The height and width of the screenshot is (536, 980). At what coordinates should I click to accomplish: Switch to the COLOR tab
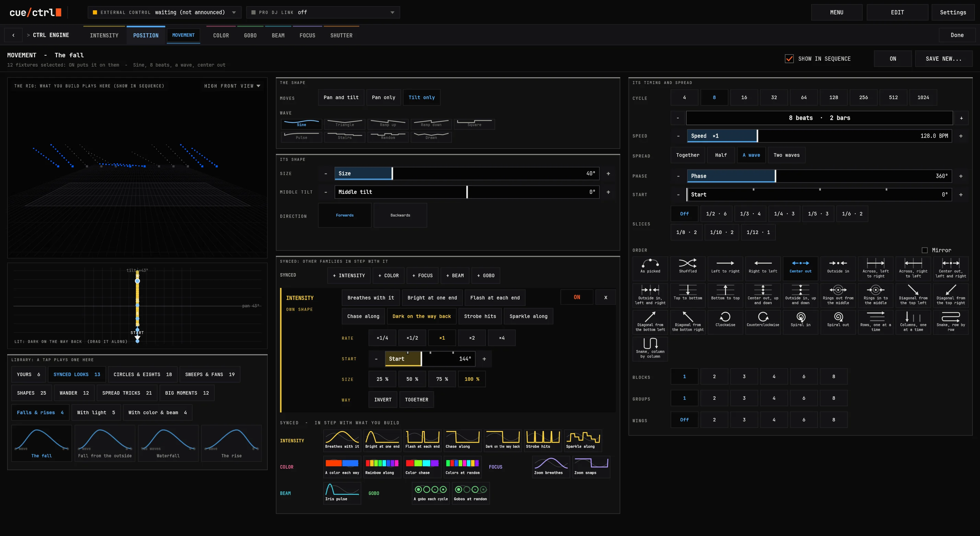(x=221, y=35)
